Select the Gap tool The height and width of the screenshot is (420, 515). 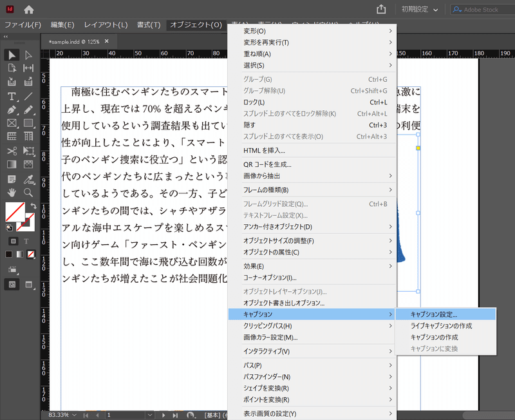tap(28, 68)
